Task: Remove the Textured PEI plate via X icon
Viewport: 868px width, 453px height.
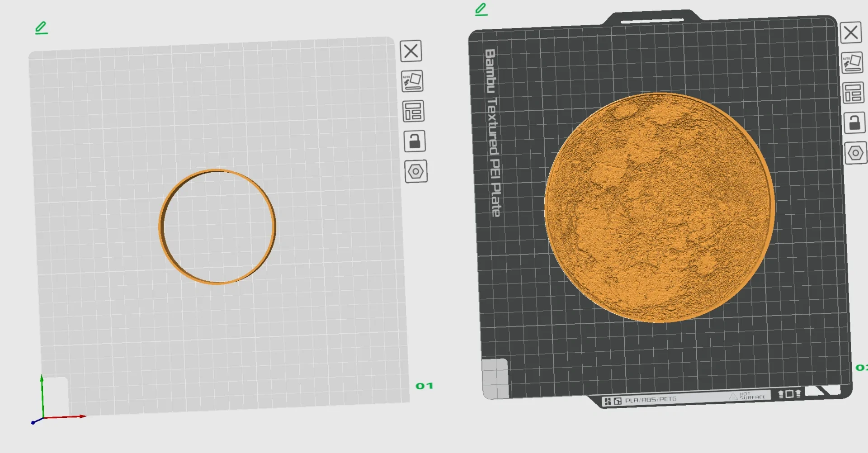Action: [x=851, y=33]
